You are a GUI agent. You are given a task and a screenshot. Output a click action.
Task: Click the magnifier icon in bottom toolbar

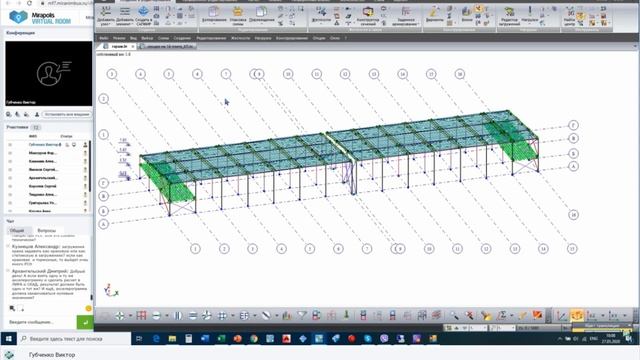(454, 315)
